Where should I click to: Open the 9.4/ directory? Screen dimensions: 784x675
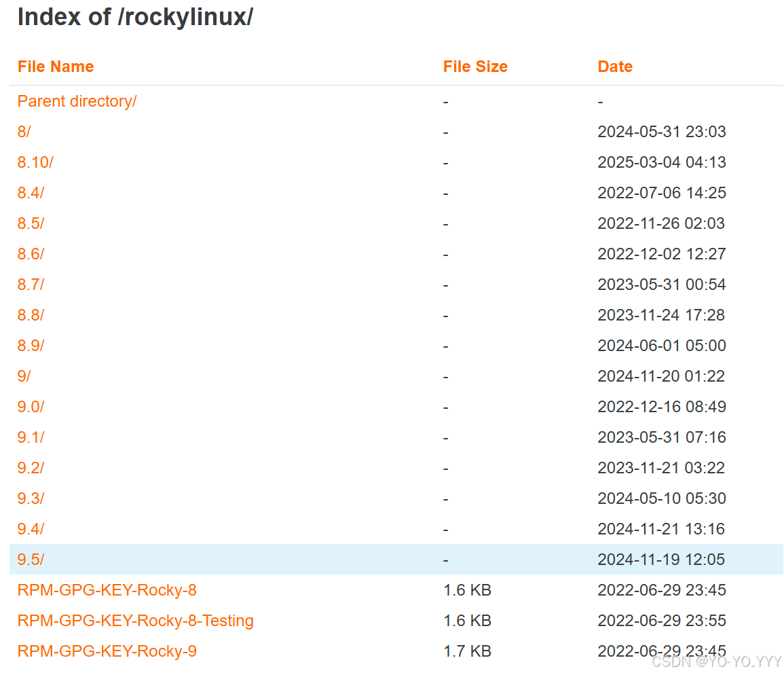31,528
